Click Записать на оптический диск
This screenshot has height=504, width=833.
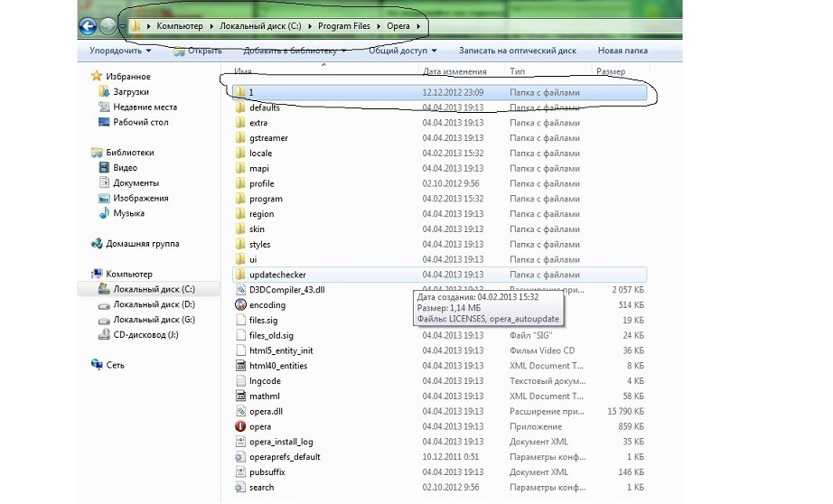click(x=518, y=51)
